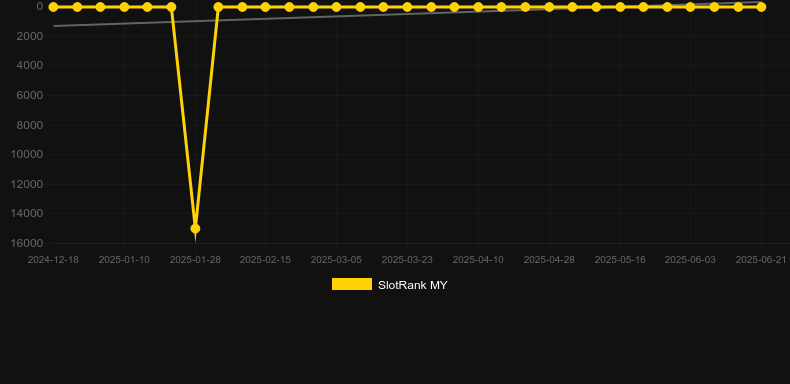Image resolution: width=790 pixels, height=384 pixels.
Task: Click the data point above 2025-01-10
Action: tap(124, 7)
